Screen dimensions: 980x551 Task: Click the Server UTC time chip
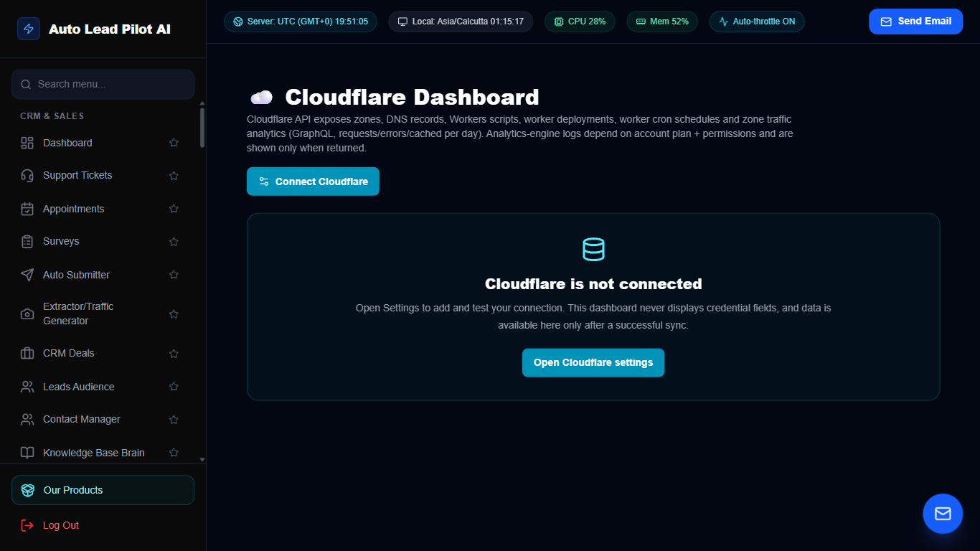(x=301, y=22)
